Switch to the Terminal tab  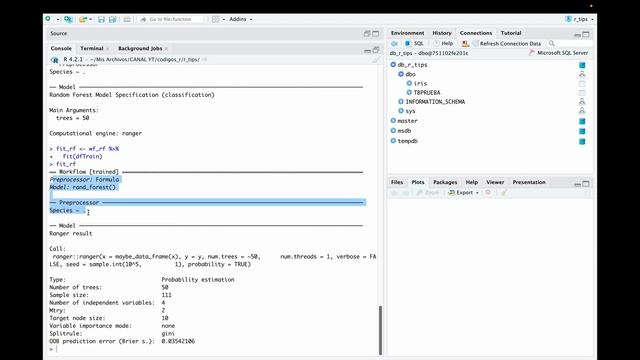(x=91, y=48)
